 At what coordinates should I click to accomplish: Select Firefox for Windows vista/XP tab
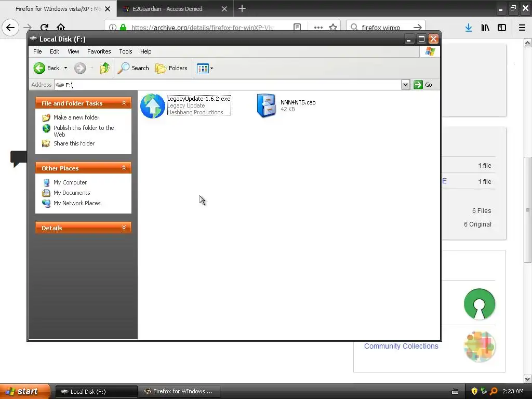coord(58,9)
